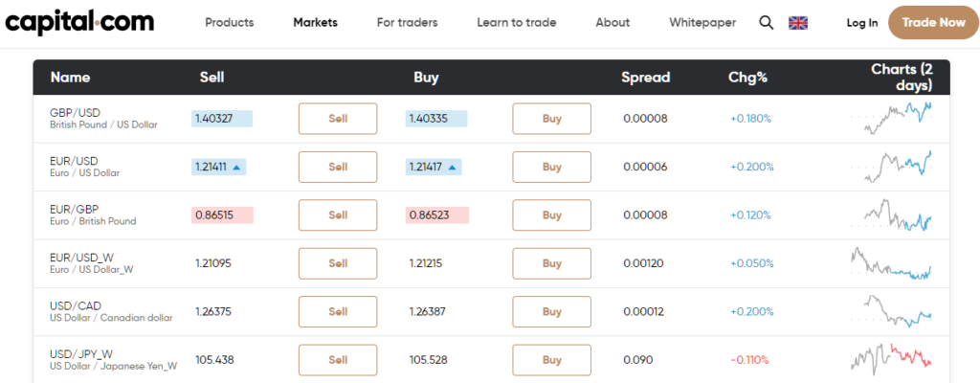
Task: Click the Buy button for EUR/GBP
Action: coord(552,215)
